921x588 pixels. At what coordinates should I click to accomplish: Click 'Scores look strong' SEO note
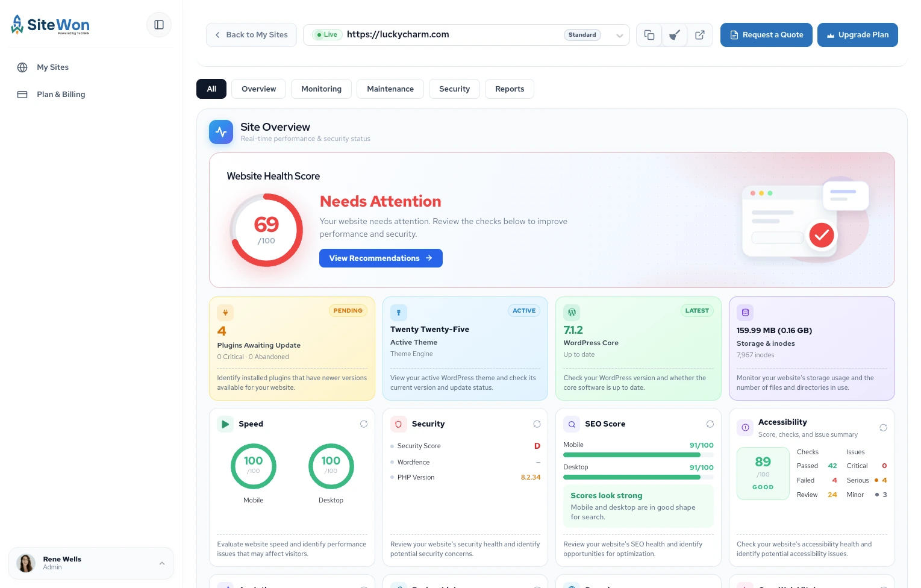pyautogui.click(x=638, y=506)
